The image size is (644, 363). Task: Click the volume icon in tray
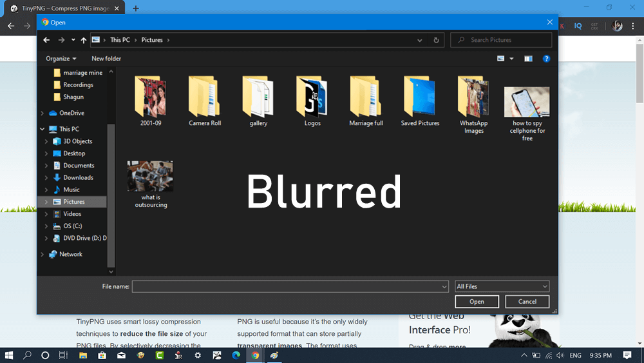(560, 355)
